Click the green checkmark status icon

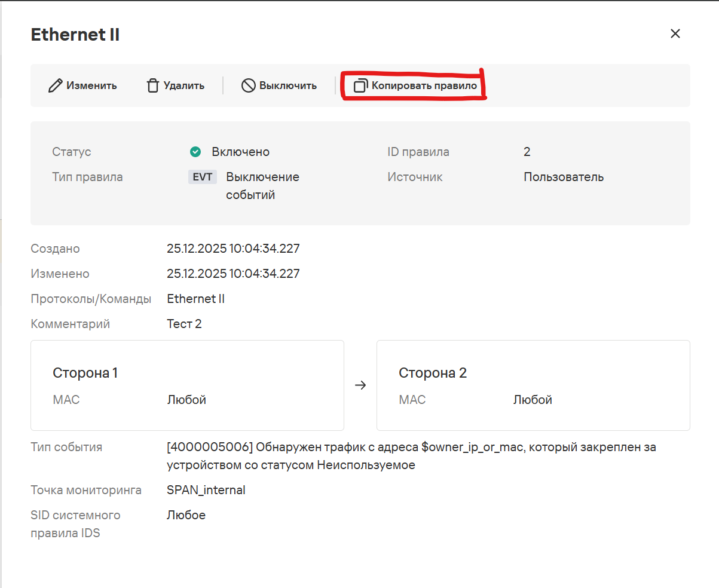pos(195,152)
